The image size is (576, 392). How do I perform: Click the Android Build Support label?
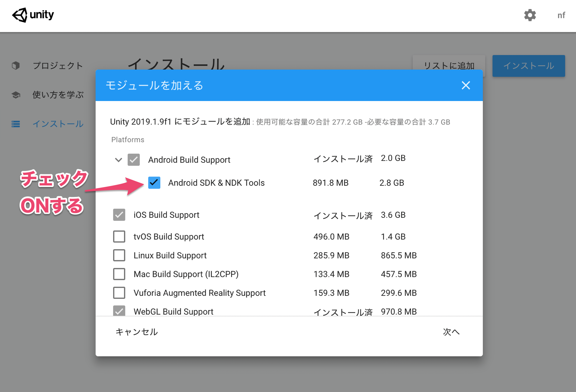click(189, 160)
